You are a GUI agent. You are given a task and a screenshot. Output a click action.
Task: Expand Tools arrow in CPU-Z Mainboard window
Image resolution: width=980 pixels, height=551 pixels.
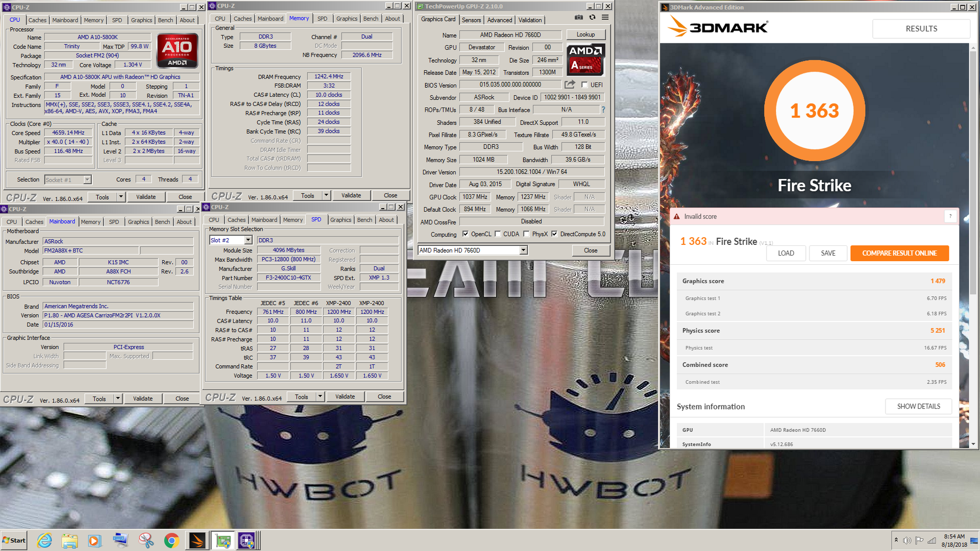[x=118, y=398]
